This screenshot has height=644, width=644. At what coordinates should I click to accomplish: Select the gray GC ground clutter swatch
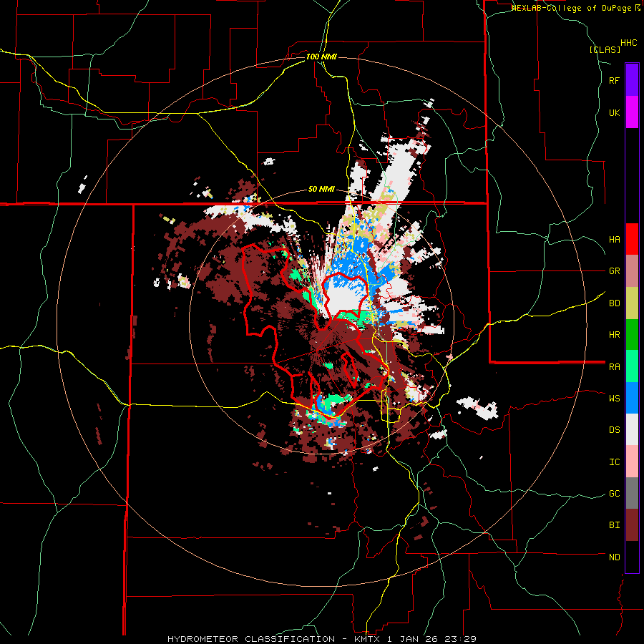632,493
